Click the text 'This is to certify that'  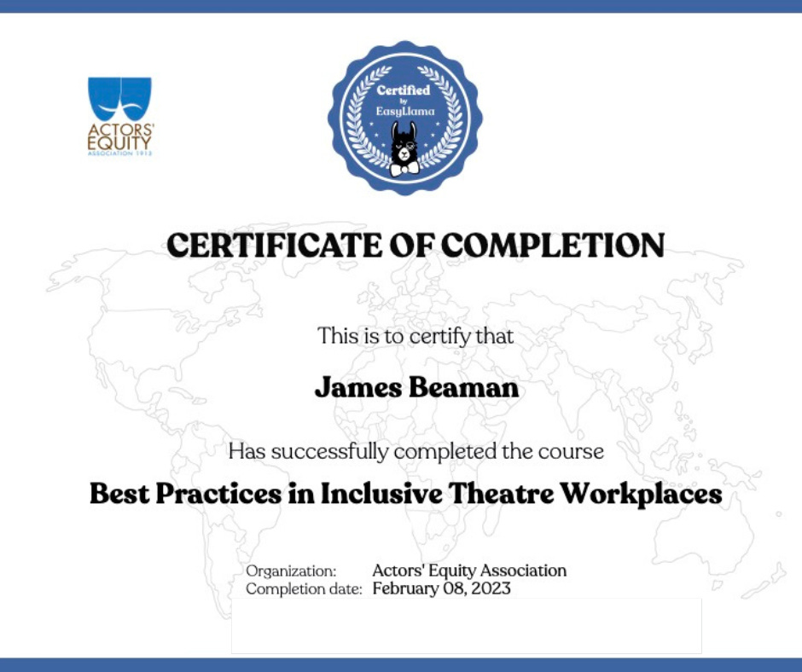(x=416, y=337)
